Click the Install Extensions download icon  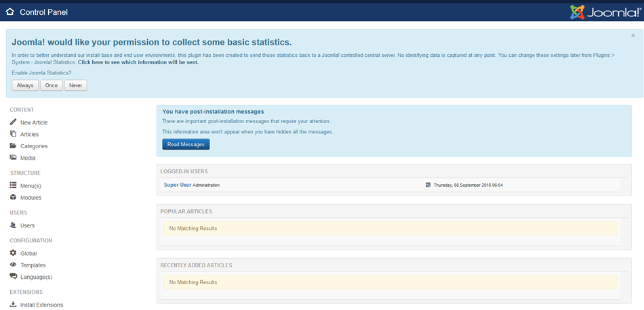13,305
